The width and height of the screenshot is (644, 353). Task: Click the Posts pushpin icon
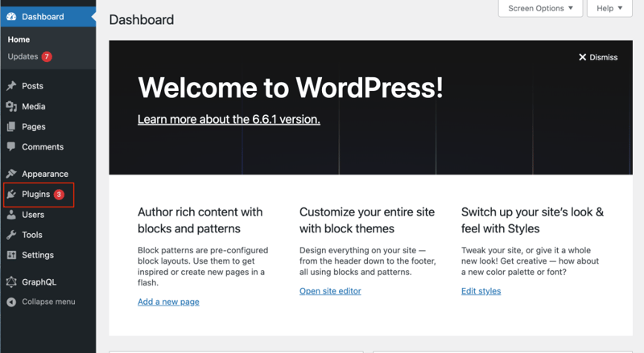11,86
